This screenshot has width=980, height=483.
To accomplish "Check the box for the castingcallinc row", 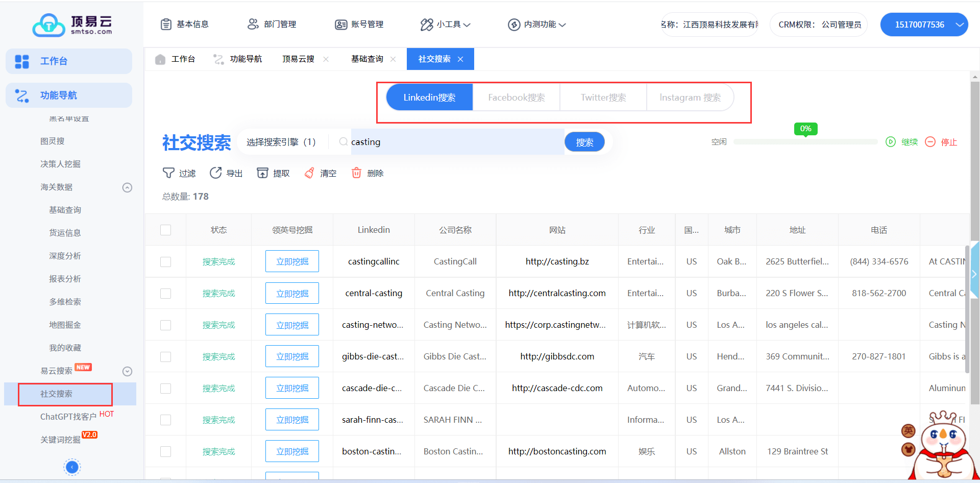I will click(x=165, y=262).
